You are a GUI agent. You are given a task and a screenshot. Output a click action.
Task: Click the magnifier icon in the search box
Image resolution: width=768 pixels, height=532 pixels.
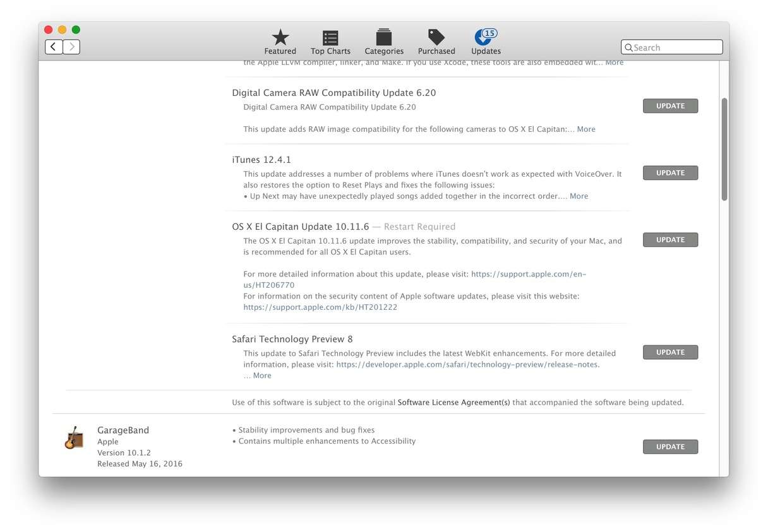click(628, 47)
